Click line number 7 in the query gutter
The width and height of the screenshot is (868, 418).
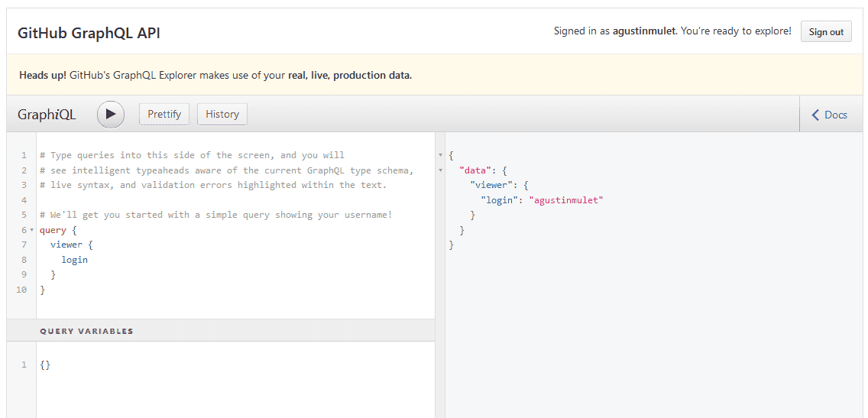click(24, 245)
